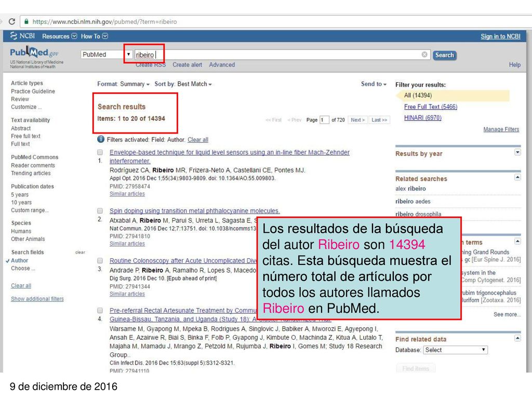This screenshot has width=532, height=399.
Task: Click Sign in to NCBI
Action: click(500, 36)
